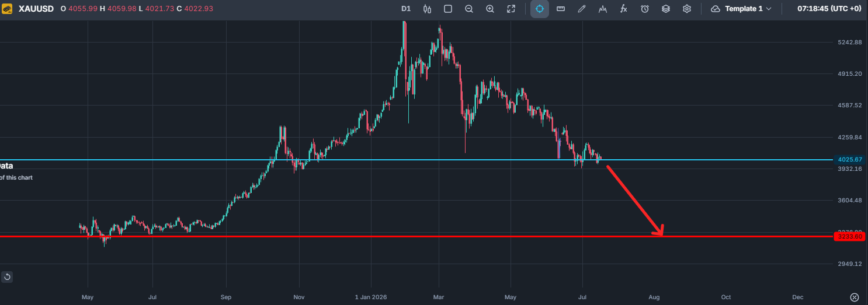Screen dimensions: 868x305
Task: Select the ruler measure tool
Action: 561,9
